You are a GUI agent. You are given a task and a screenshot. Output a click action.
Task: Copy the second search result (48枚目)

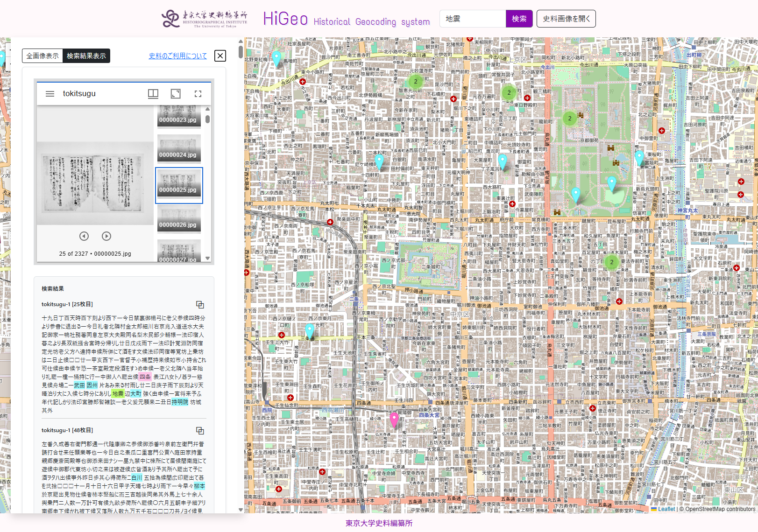(200, 431)
